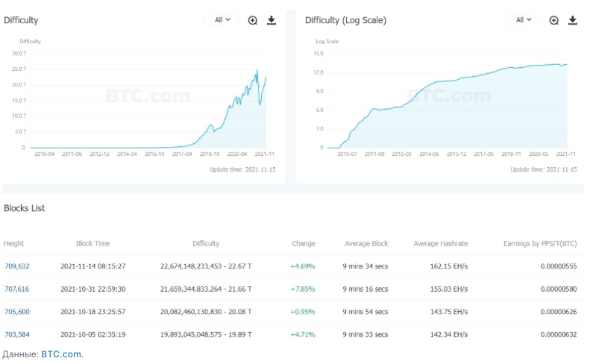593x364 pixels.
Task: Click zoom icon on Log Scale chart
Action: (x=554, y=20)
